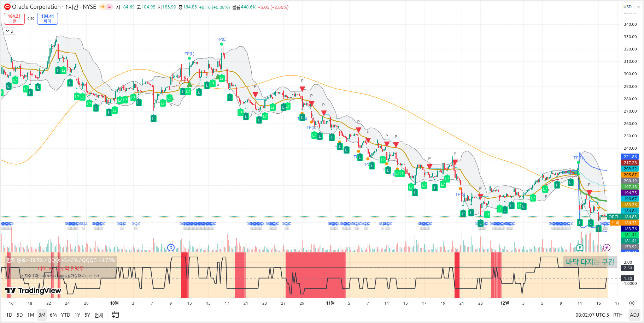
Task: Click the 2.50 level label in lower pane
Action: pyautogui.click(x=628, y=268)
